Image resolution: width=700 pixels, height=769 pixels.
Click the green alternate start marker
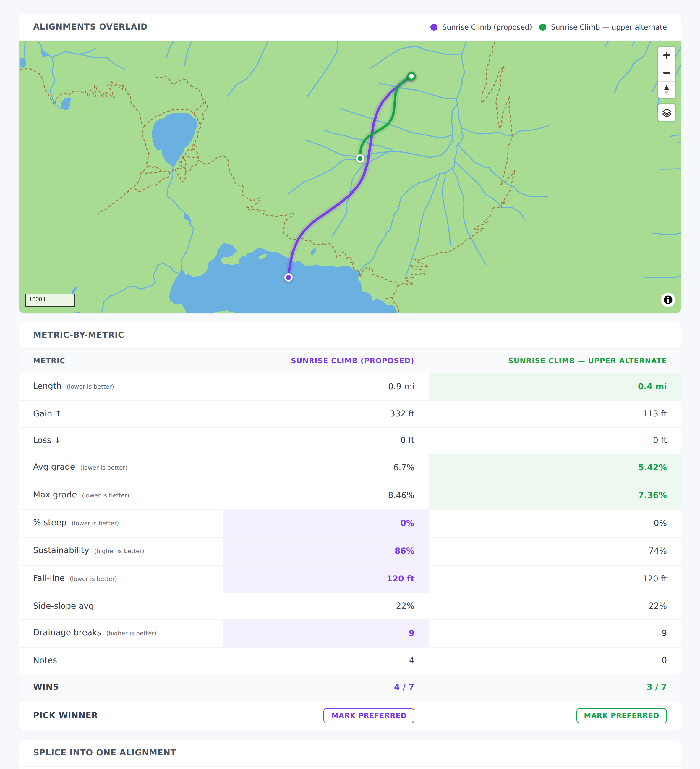[x=360, y=158]
